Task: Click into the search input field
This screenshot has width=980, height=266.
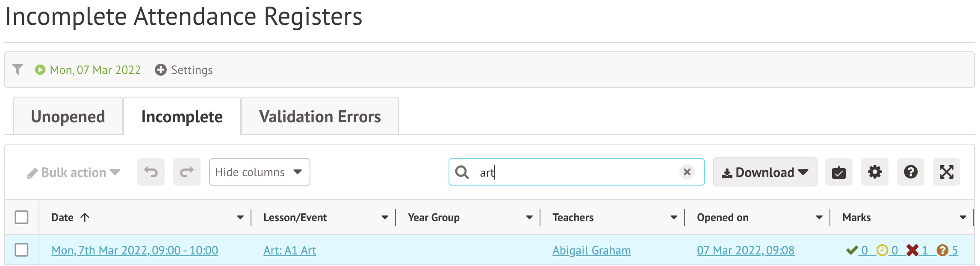Action: pos(573,172)
